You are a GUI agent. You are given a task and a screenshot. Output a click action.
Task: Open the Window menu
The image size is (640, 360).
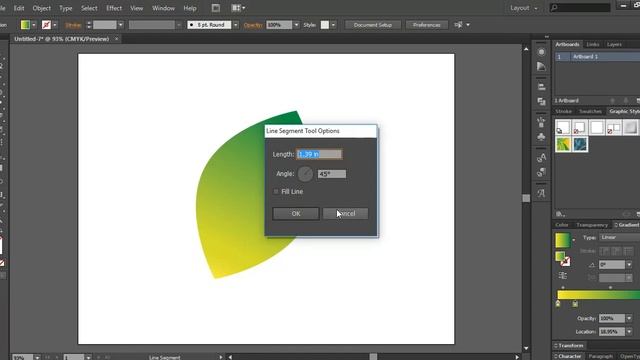pos(163,8)
